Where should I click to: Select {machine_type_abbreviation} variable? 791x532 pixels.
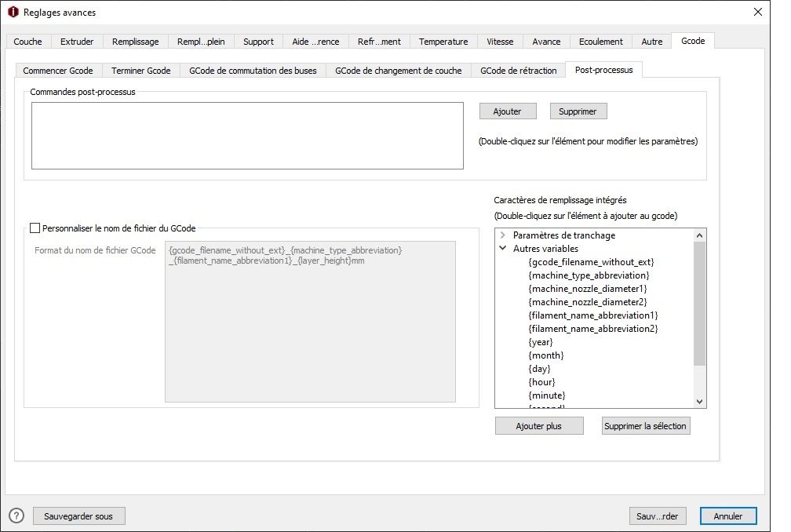(x=589, y=275)
